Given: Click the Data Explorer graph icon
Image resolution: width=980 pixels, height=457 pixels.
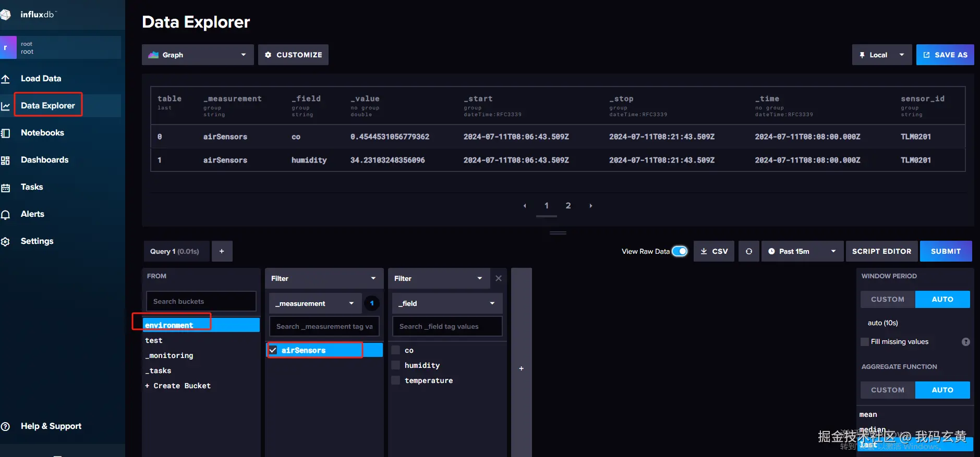Looking at the screenshot, I should click(5, 106).
